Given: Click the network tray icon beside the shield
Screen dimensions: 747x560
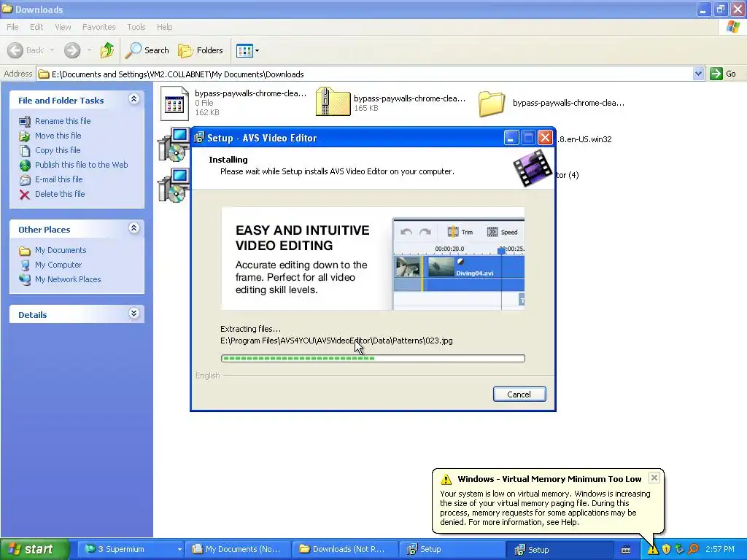Looking at the screenshot, I should [x=680, y=550].
